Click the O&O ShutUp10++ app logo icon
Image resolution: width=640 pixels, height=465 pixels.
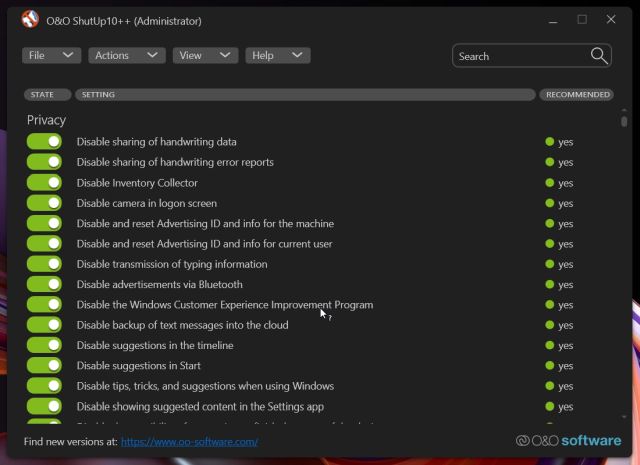tap(30, 19)
